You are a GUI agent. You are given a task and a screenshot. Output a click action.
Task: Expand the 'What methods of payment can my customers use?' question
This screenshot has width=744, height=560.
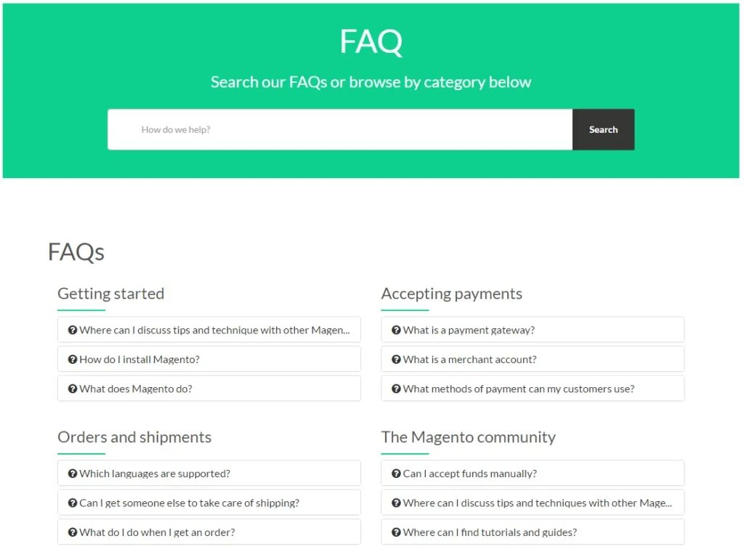(x=519, y=389)
